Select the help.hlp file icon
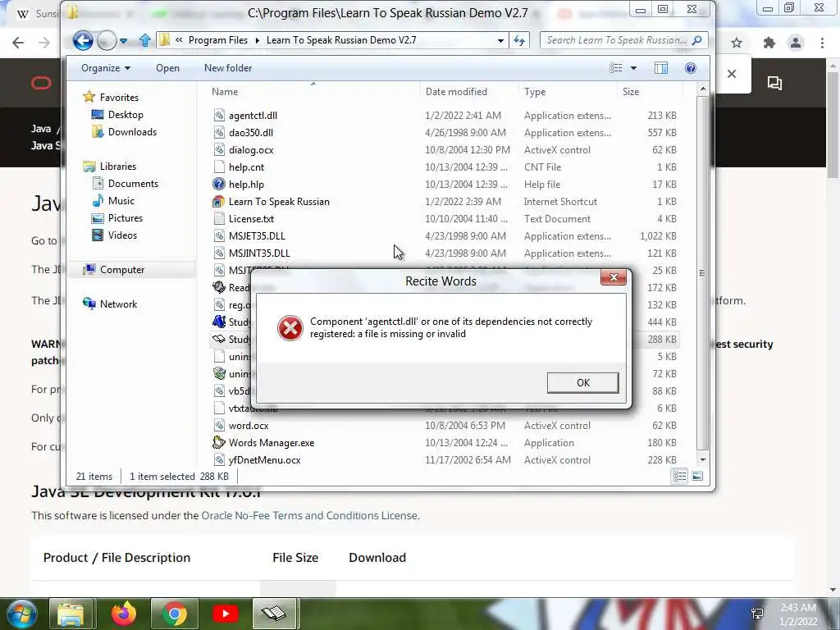The width and height of the screenshot is (840, 630). (x=218, y=185)
